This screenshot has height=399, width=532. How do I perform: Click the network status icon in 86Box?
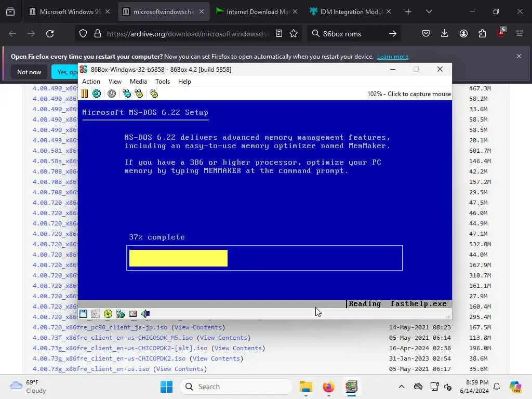pyautogui.click(x=121, y=314)
